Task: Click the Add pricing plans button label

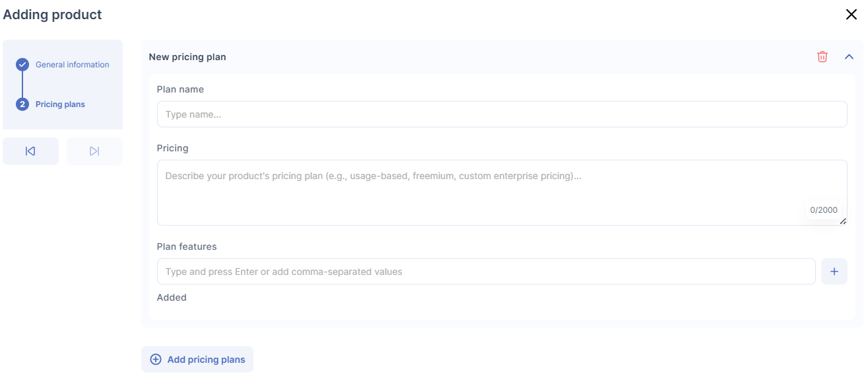Action: pos(206,359)
